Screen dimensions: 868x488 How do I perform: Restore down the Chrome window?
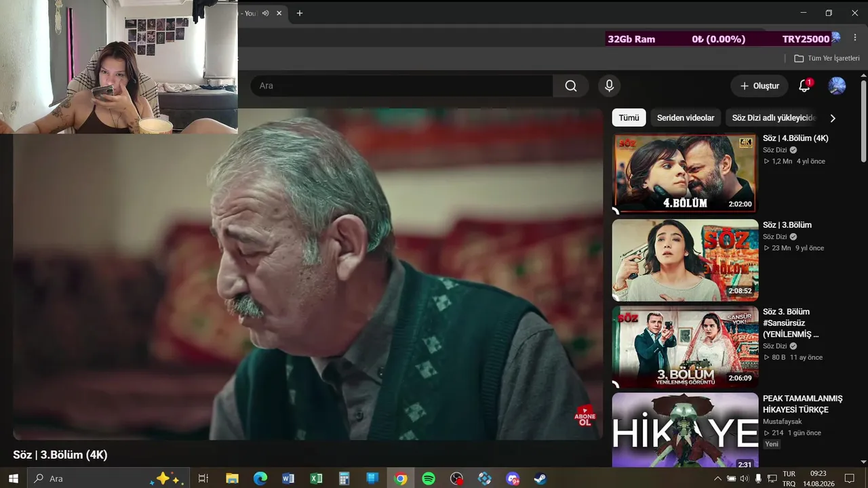(829, 13)
